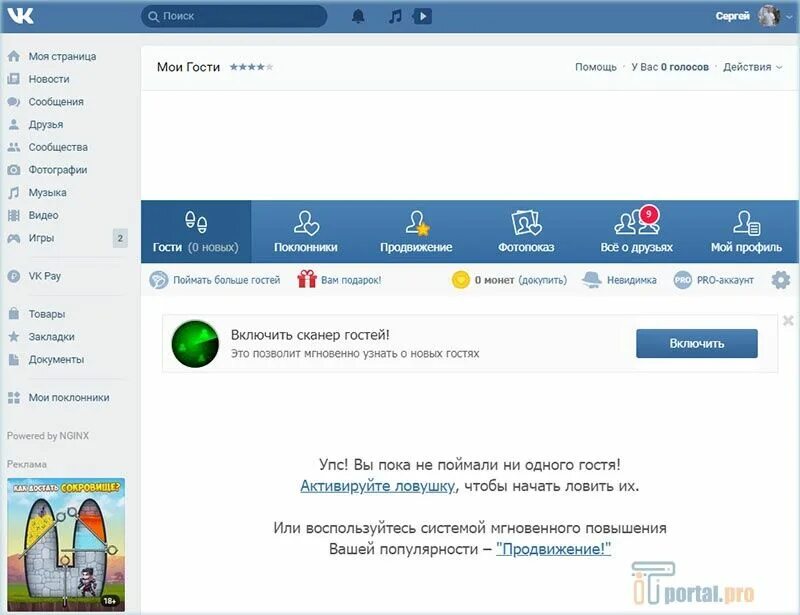Click the Мои Гости rating stars
Screen dimensions: 800x615
pyautogui.click(x=251, y=67)
